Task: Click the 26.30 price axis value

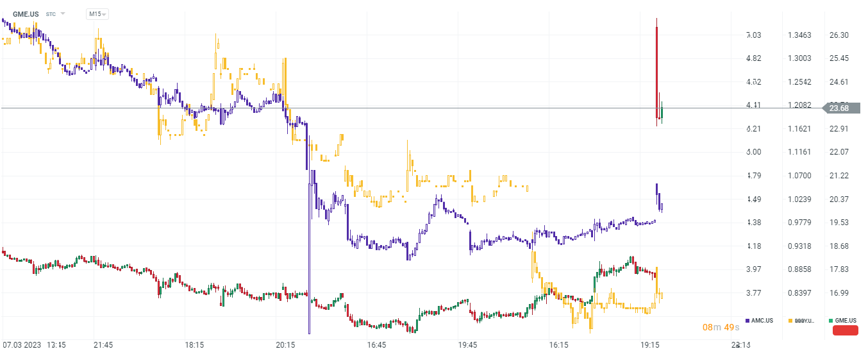Action: click(839, 35)
